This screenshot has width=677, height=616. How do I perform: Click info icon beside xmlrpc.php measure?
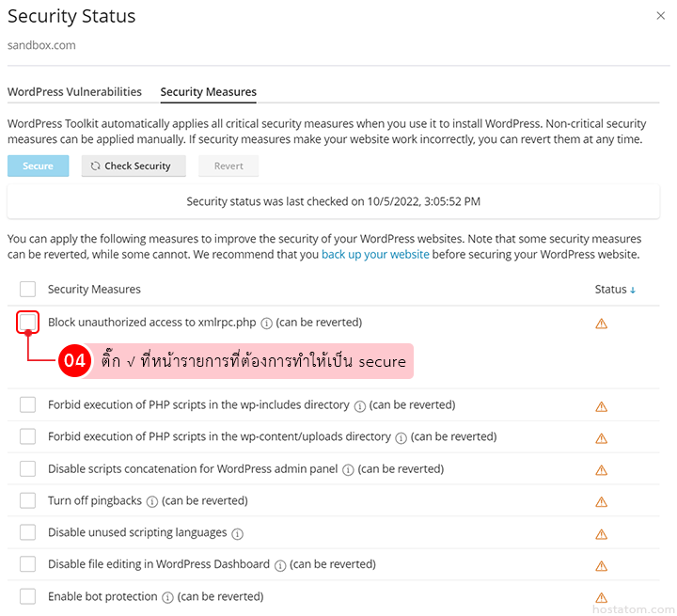pos(266,324)
